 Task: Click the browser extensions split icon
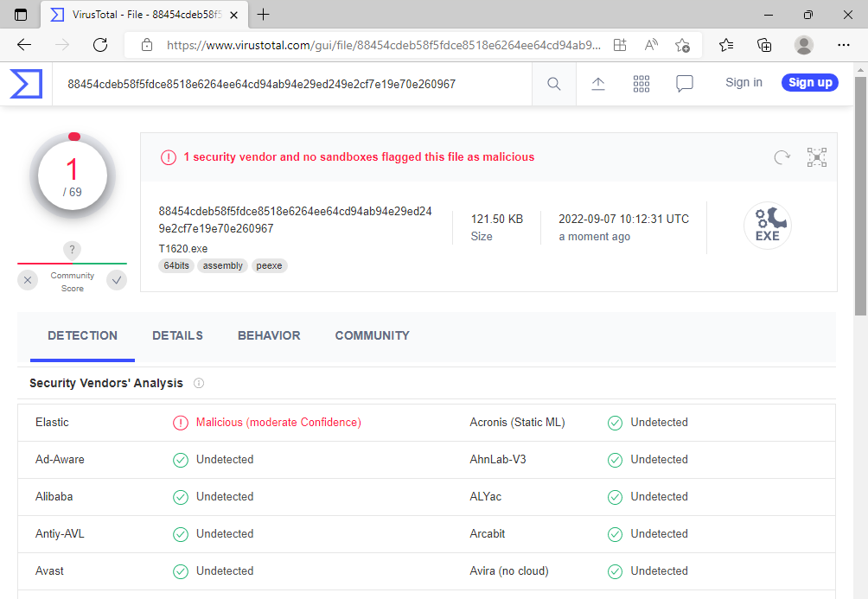pos(620,44)
